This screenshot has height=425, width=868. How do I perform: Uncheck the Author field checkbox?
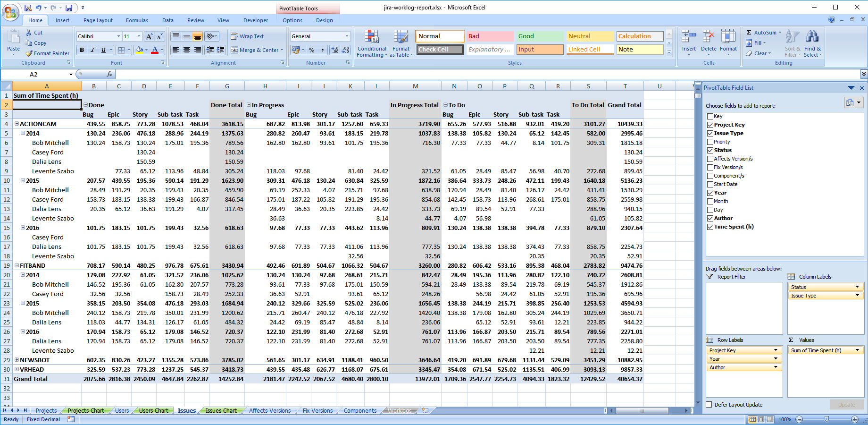pyautogui.click(x=710, y=218)
